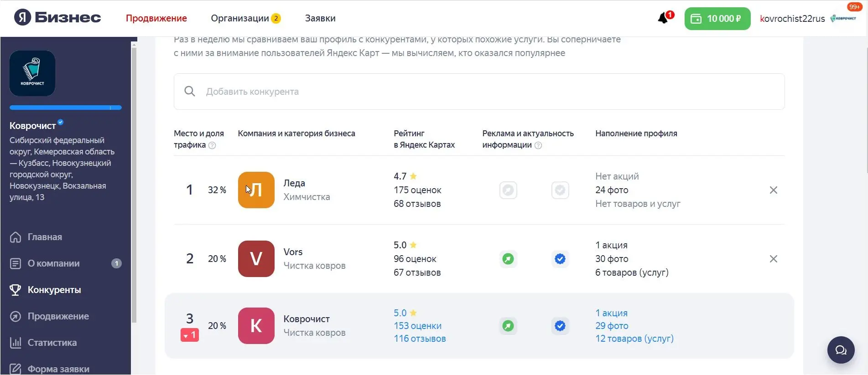Viewport: 868px width, 375px height.
Task: Open Статистика sidebar item
Action: click(x=52, y=343)
